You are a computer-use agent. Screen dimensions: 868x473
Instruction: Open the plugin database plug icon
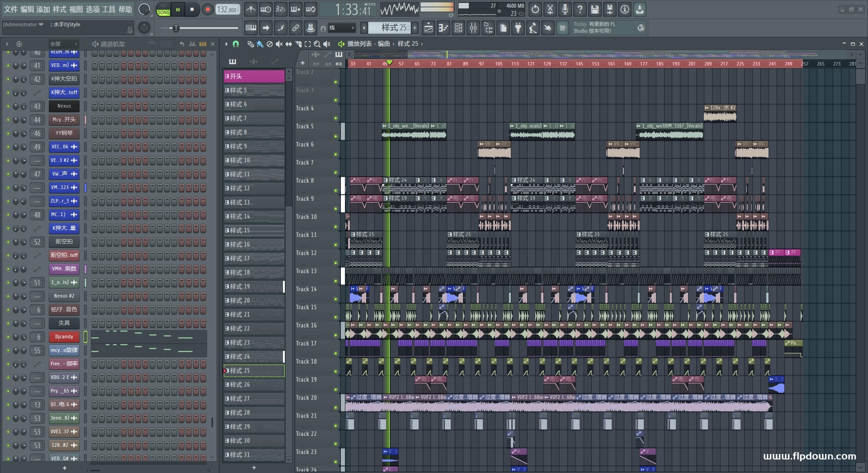(518, 28)
